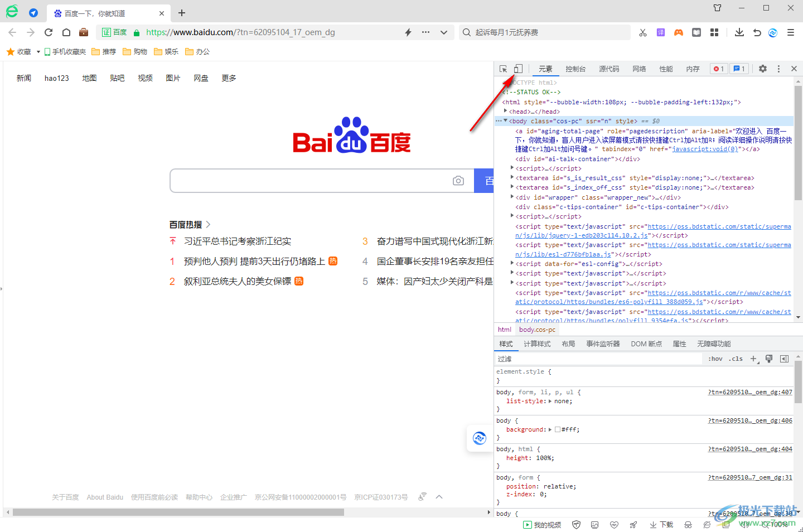This screenshot has height=532, width=803.
Task: Reload the current page
Action: [x=49, y=32]
